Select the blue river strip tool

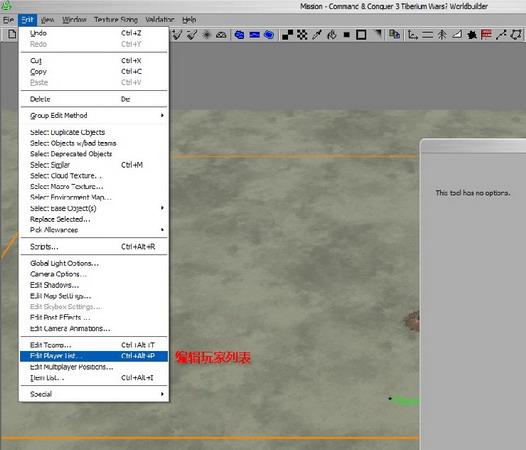254,35
